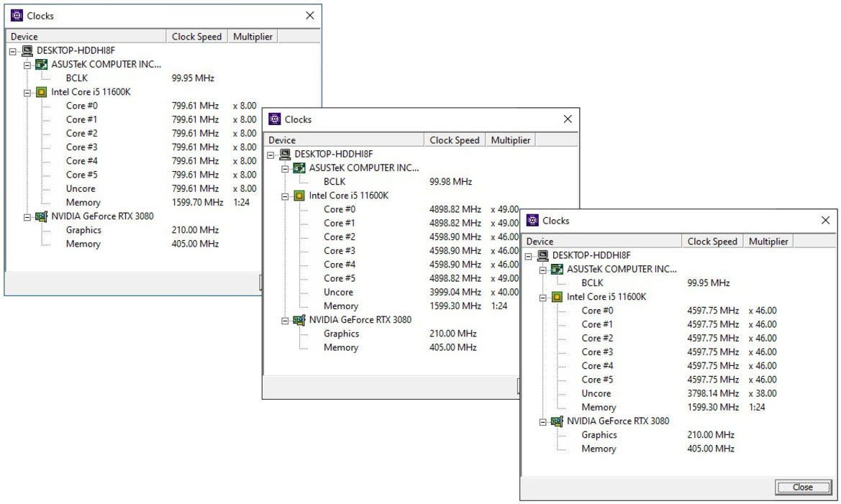Collapse the Intel Core i5 11600K node in the top-left window
The width and height of the screenshot is (841, 504).
pos(27,93)
